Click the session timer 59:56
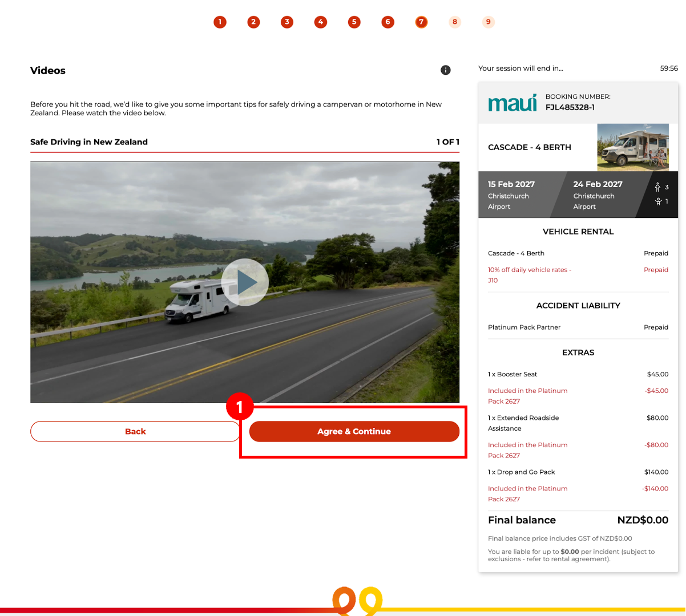Image resolution: width=686 pixels, height=616 pixels. point(669,68)
